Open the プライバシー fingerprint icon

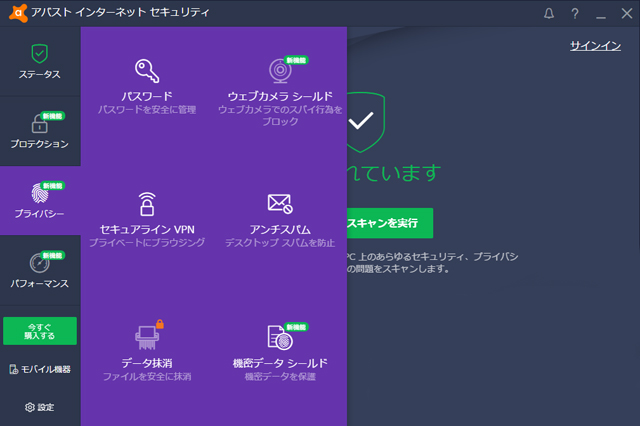(40, 193)
